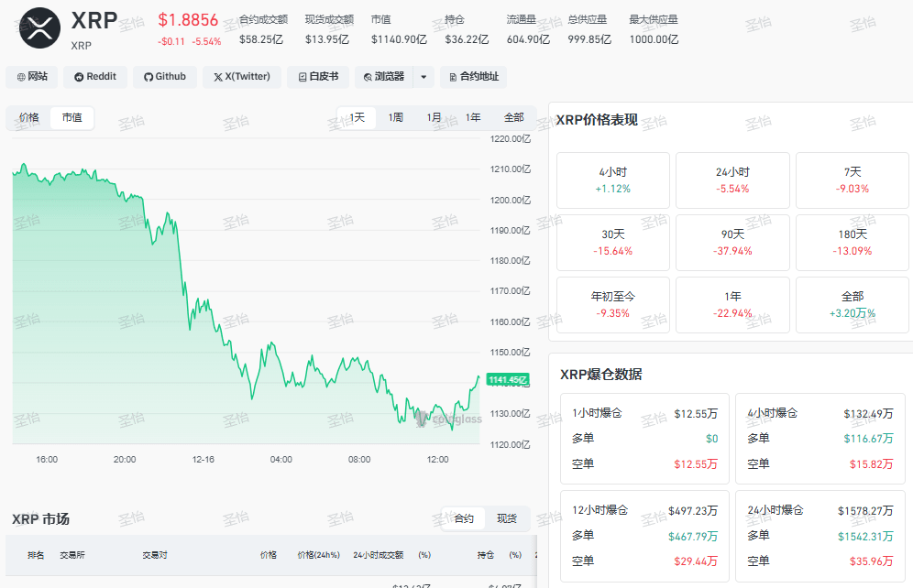Click the 24小时 performance card

(x=732, y=180)
